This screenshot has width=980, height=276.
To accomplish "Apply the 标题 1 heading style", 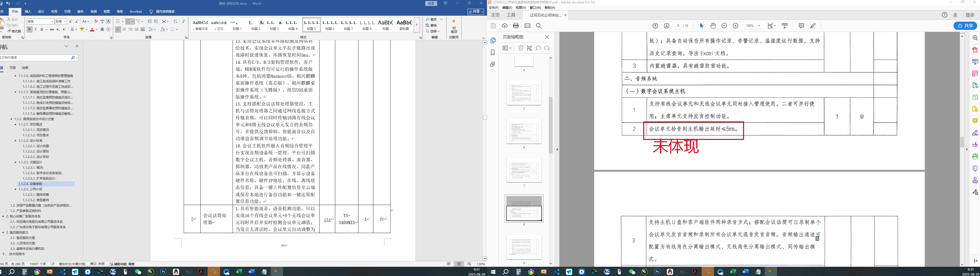I will click(237, 25).
